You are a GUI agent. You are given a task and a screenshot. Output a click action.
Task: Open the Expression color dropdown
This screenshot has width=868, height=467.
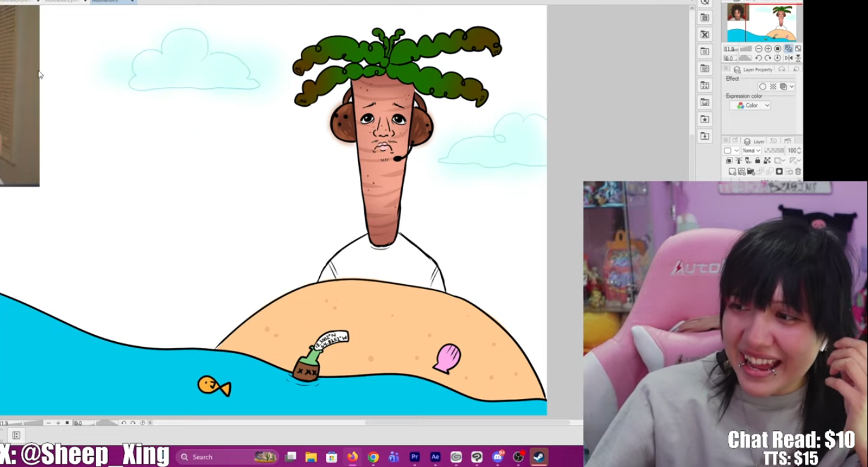(750, 105)
